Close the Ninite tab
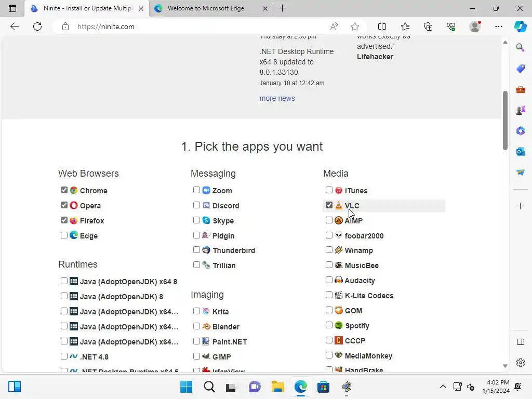The height and width of the screenshot is (399, 532). [141, 8]
